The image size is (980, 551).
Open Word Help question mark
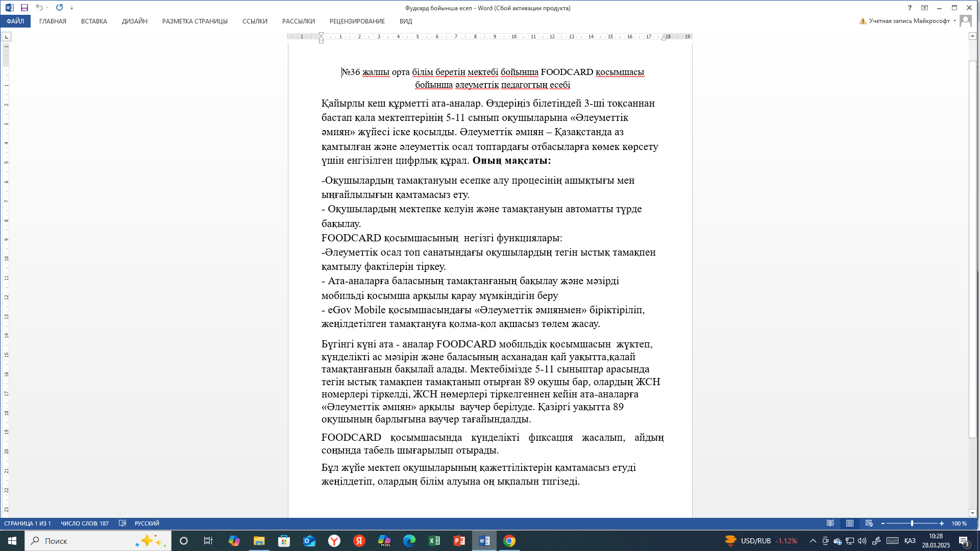click(910, 8)
